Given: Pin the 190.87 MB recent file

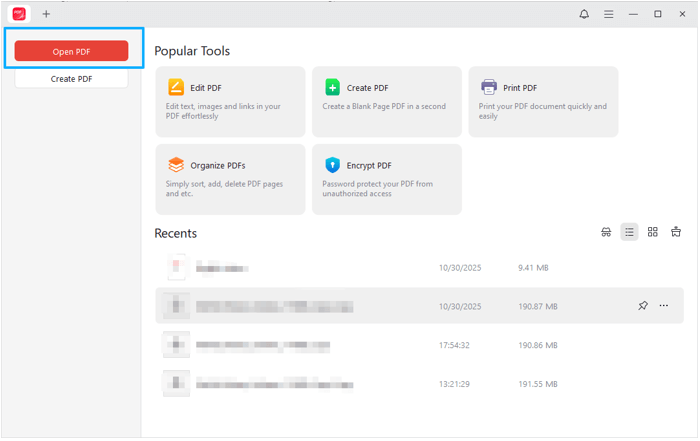Looking at the screenshot, I should (x=643, y=306).
